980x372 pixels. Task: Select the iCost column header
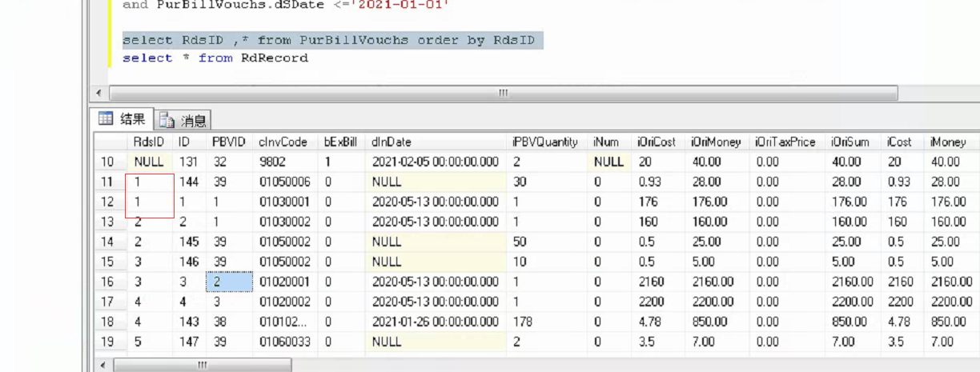coord(903,142)
